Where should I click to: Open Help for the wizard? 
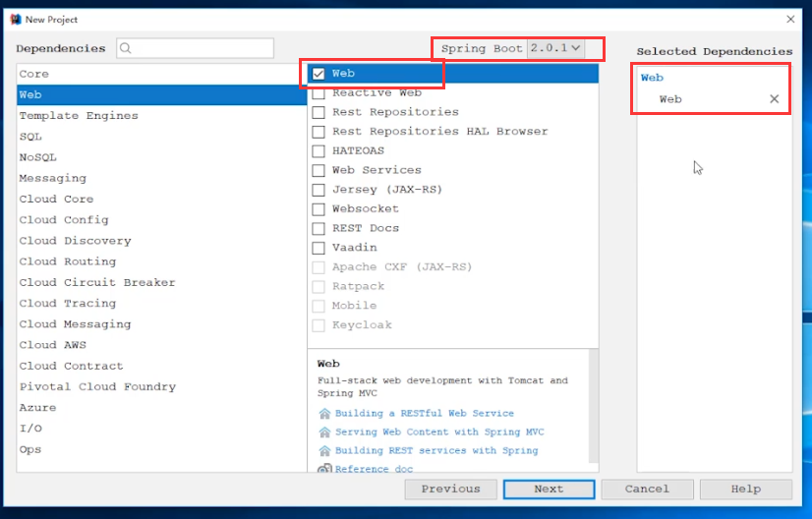coord(746,489)
